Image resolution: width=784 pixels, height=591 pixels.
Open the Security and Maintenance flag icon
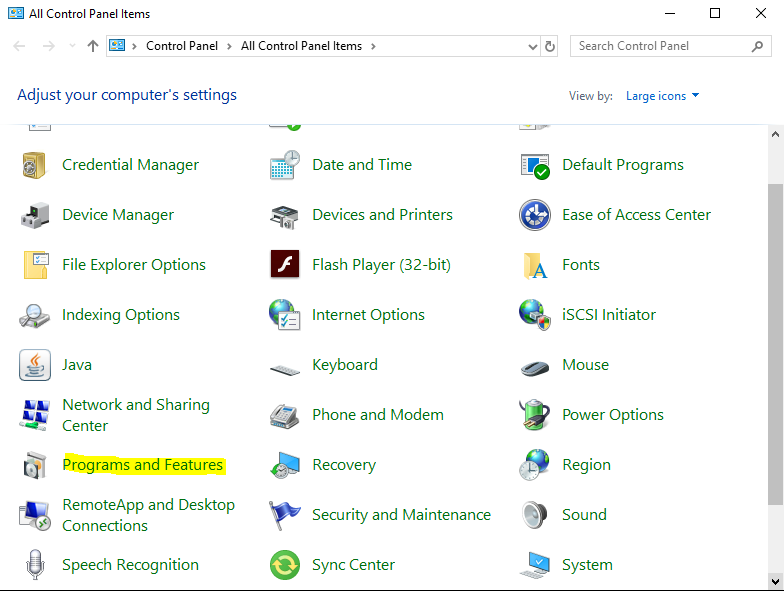[284, 516]
